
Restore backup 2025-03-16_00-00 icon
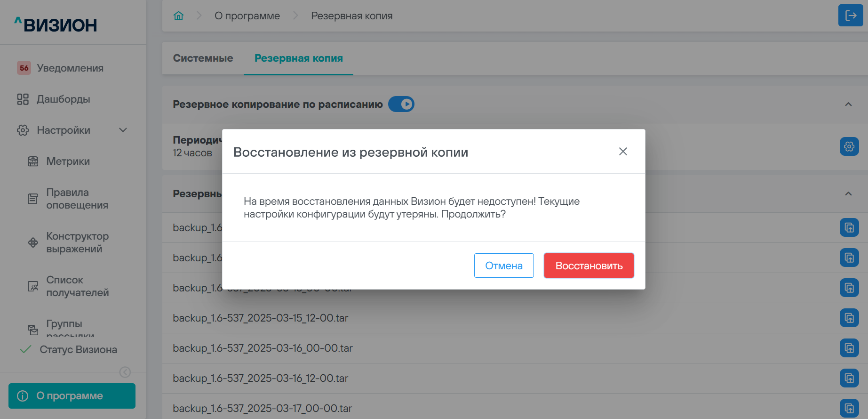(849, 348)
